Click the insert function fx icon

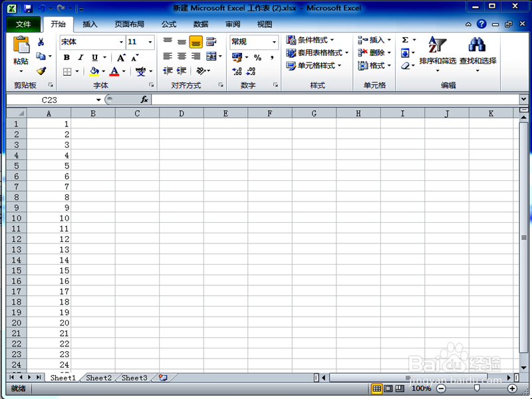coord(144,99)
